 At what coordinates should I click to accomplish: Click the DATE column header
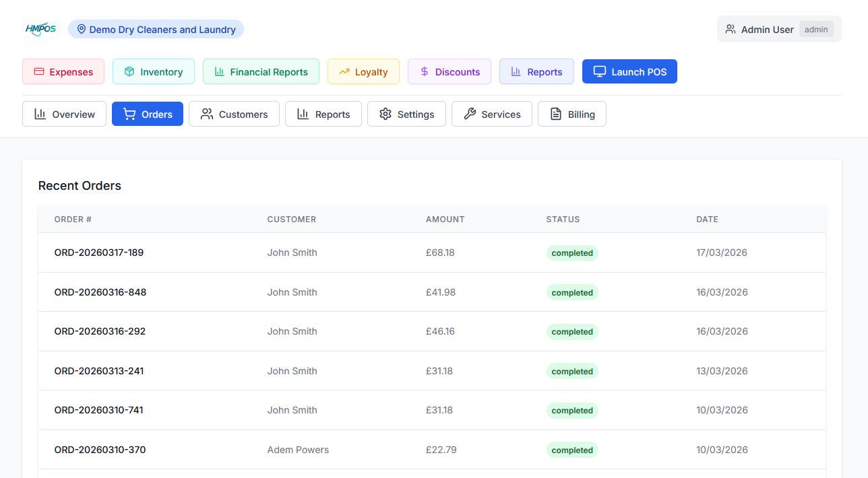coord(707,219)
